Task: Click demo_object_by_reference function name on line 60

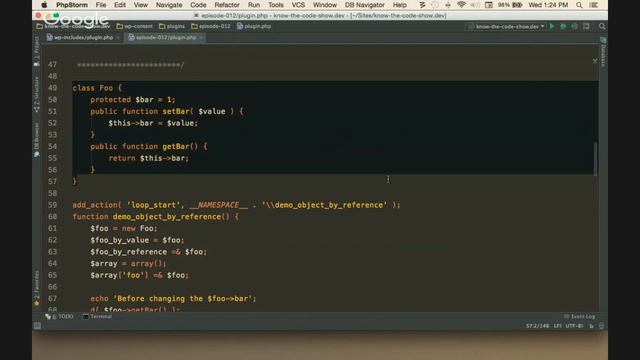Action: coord(167,217)
